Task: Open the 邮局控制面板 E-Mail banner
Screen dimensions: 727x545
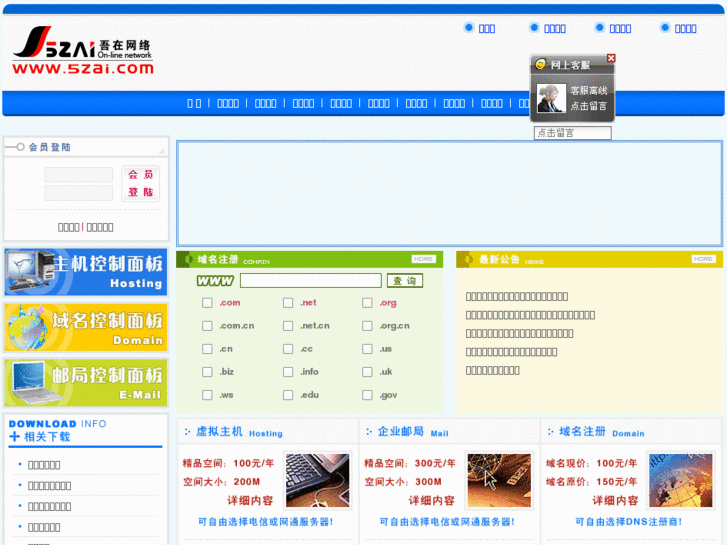Action: click(x=86, y=383)
